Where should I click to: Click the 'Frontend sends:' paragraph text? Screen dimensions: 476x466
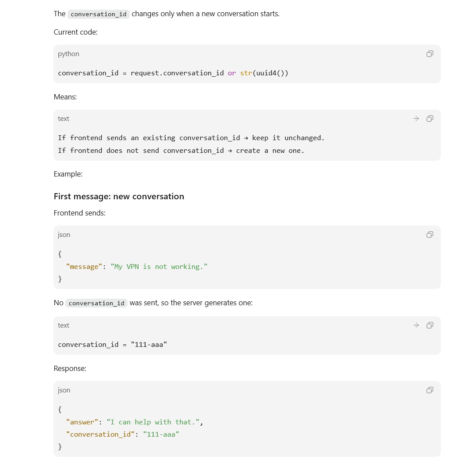79,213
